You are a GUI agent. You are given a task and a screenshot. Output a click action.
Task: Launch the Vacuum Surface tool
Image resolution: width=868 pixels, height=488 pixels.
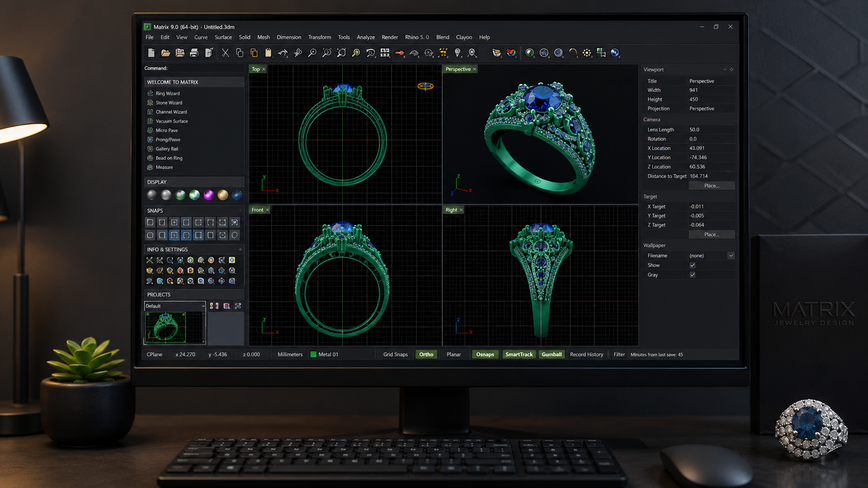click(171, 121)
